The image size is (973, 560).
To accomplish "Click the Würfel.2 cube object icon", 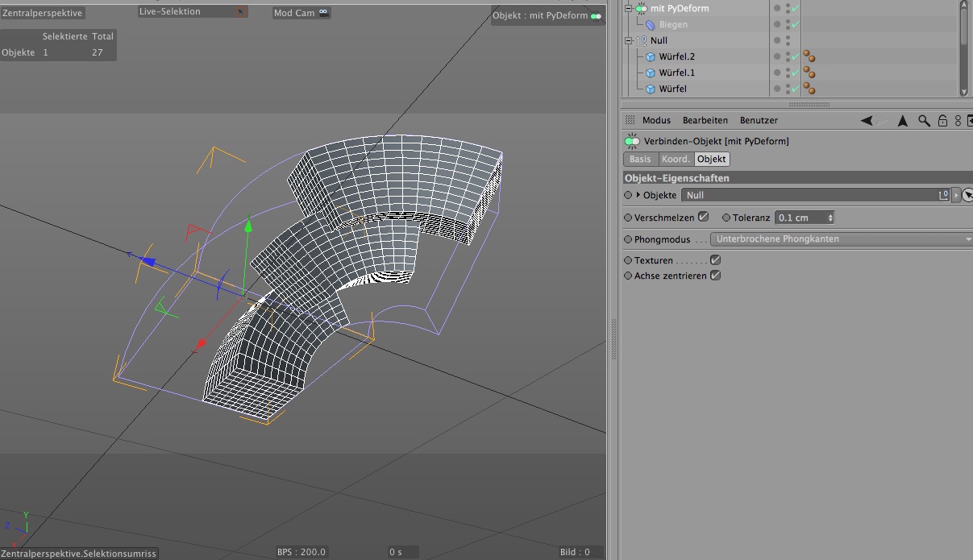I will point(651,57).
